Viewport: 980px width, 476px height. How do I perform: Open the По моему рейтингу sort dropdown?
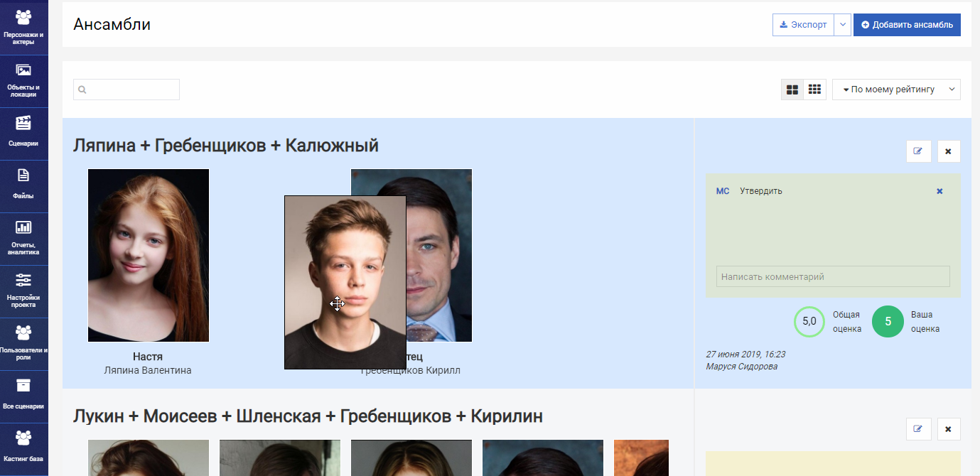tap(896, 90)
